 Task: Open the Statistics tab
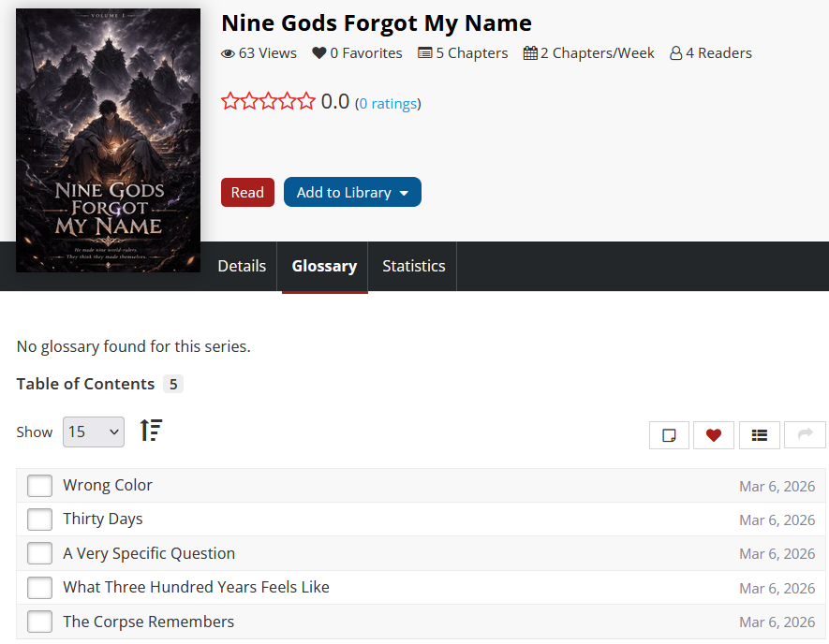413,266
